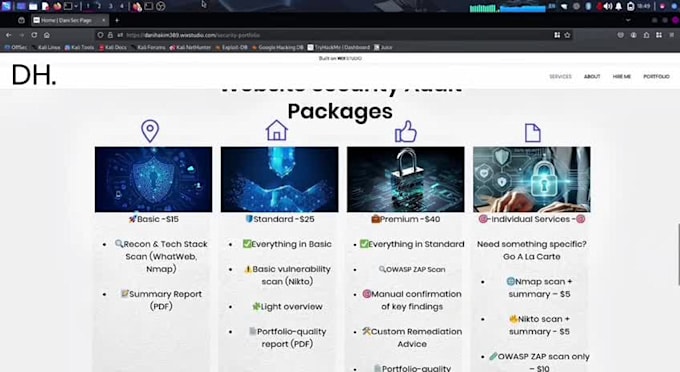The width and height of the screenshot is (680, 372).
Task: Expand the list all tabs chevron
Action: [x=628, y=20]
